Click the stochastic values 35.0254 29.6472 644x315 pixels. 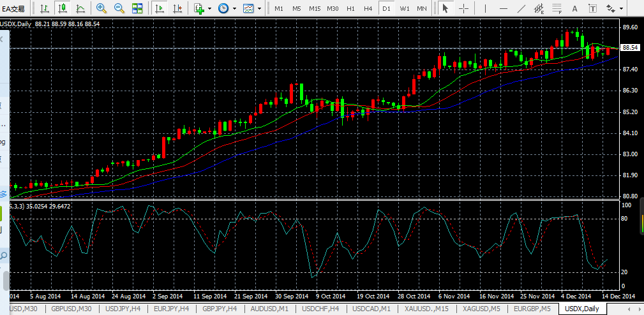point(48,207)
